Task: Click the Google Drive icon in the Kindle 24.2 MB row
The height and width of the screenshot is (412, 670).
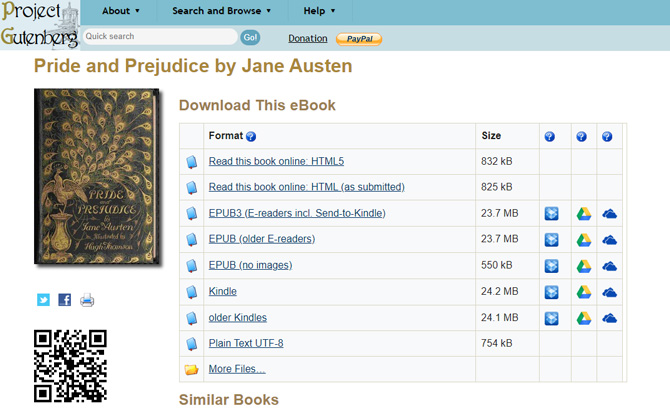Action: click(584, 292)
